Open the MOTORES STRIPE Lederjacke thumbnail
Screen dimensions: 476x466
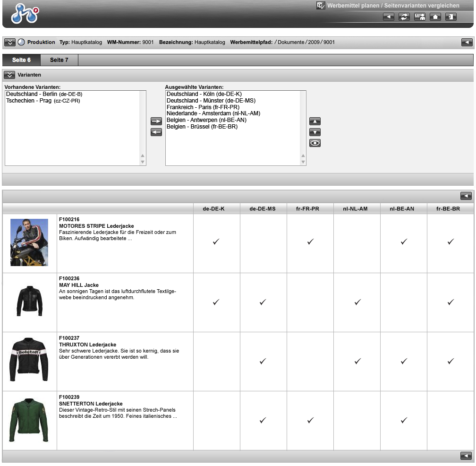(29, 242)
